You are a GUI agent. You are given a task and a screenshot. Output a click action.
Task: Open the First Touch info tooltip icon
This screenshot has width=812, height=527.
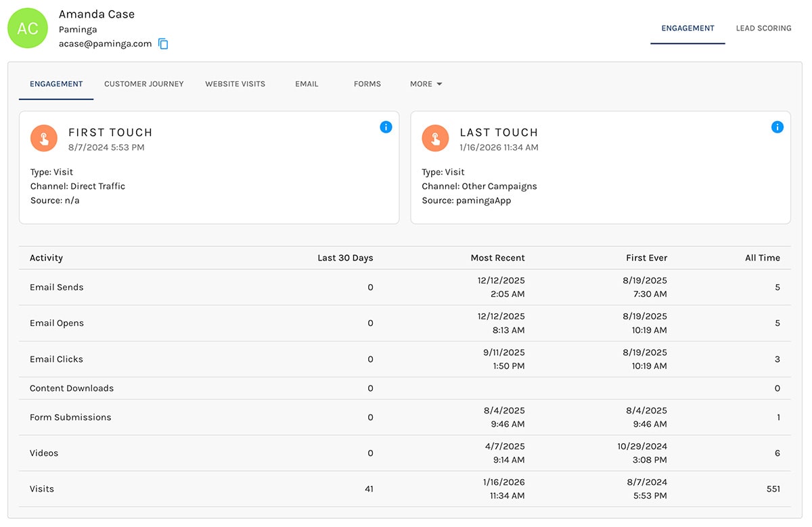point(386,127)
